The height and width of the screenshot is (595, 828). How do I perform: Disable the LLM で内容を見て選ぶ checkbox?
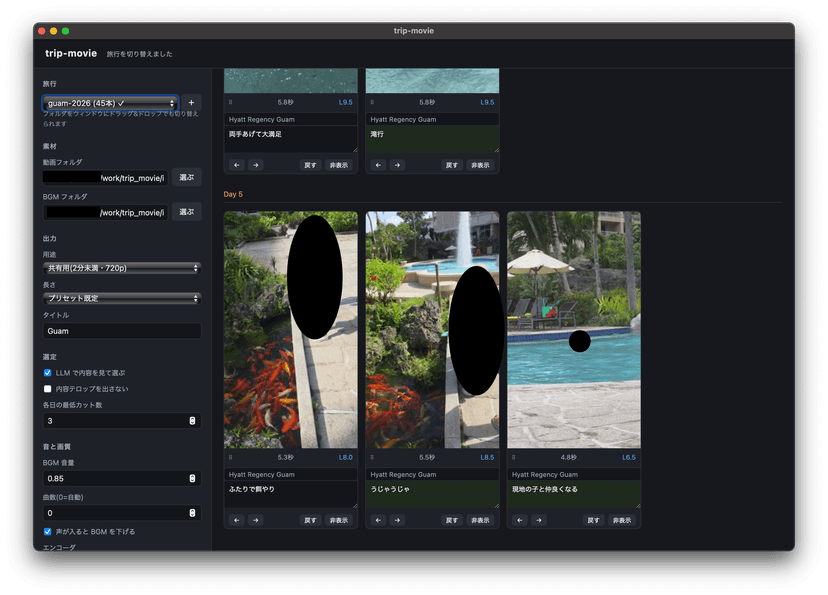click(x=48, y=373)
